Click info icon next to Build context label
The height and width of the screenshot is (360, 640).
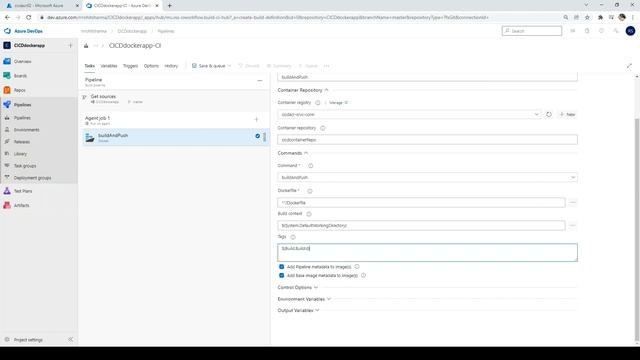(x=309, y=214)
